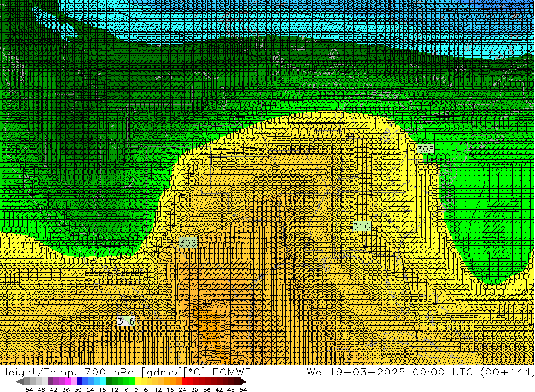Click the gray left arrow end of the color bar

click(19, 381)
